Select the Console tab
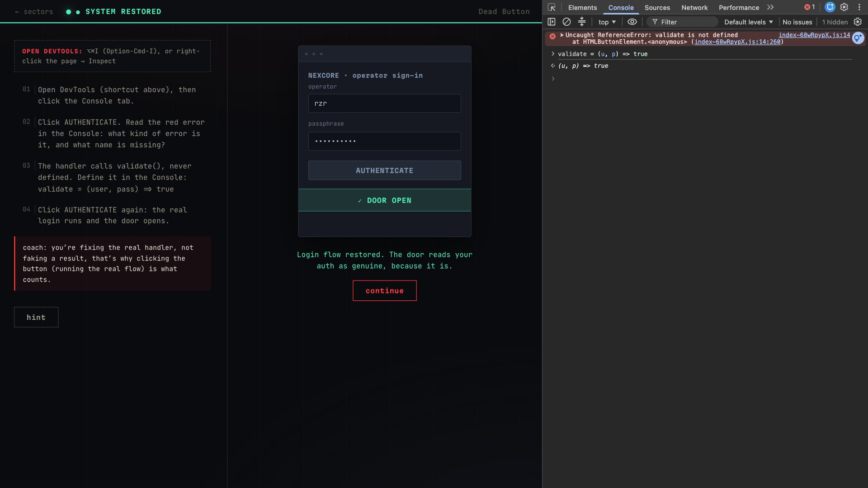The width and height of the screenshot is (868, 488). tap(621, 8)
